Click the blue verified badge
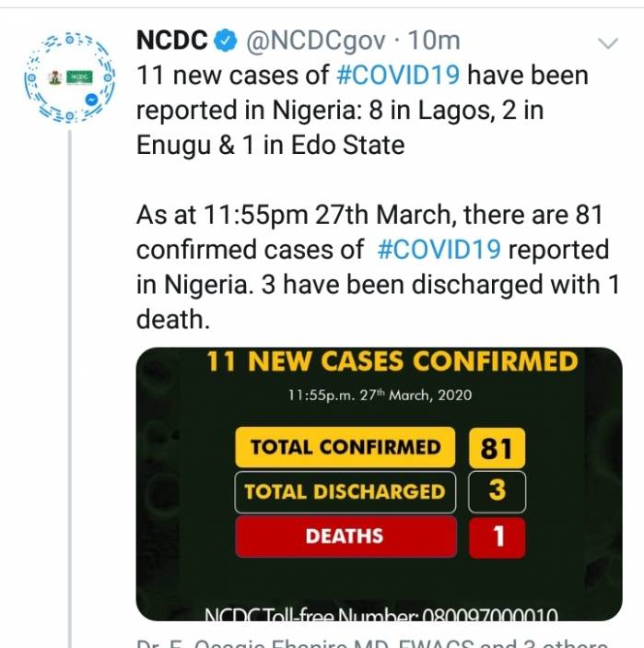644x648 pixels. [226, 41]
